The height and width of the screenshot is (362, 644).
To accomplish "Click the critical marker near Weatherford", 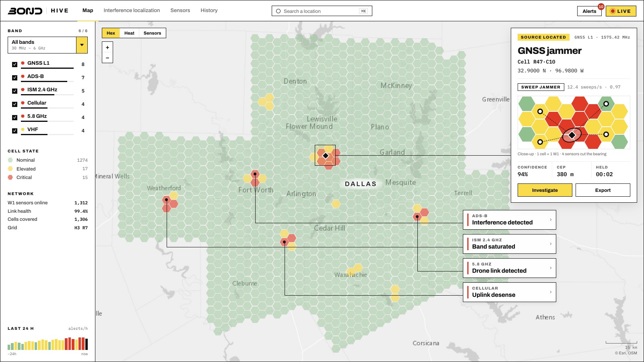I will (x=166, y=200).
